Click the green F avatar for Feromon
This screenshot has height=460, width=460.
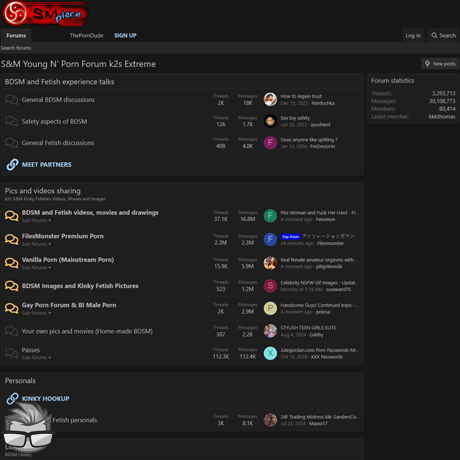(x=270, y=216)
